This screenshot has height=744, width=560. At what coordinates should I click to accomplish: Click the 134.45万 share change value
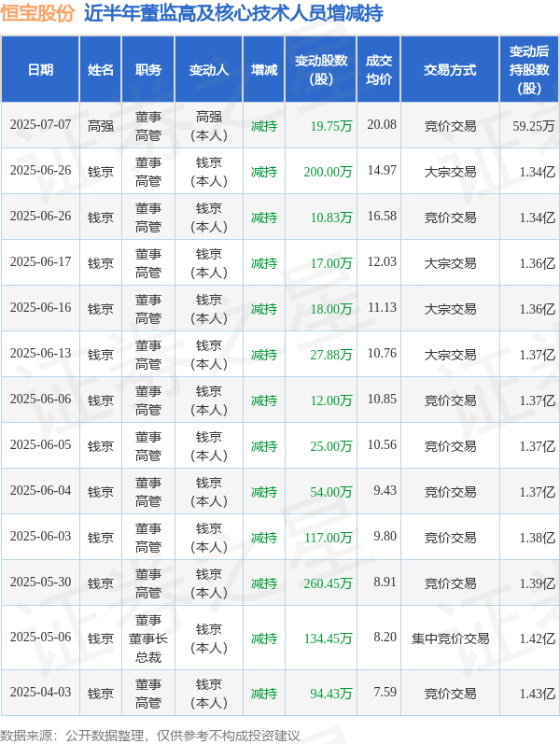pyautogui.click(x=328, y=639)
